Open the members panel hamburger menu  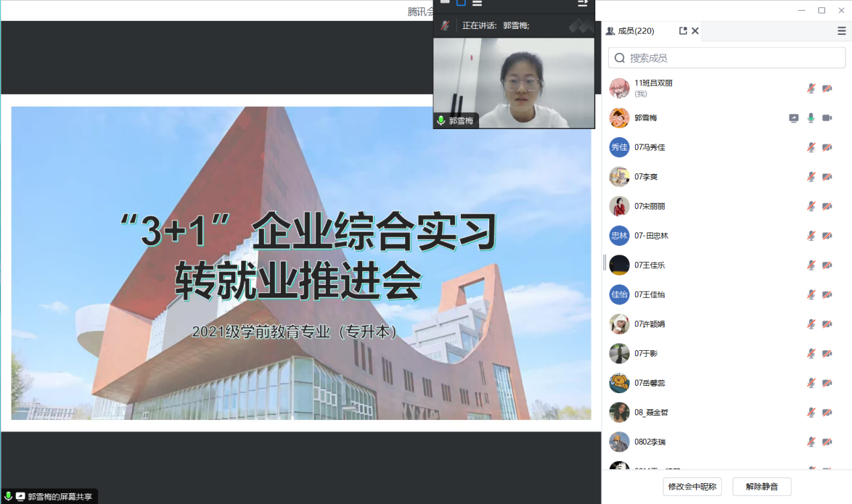click(x=841, y=31)
